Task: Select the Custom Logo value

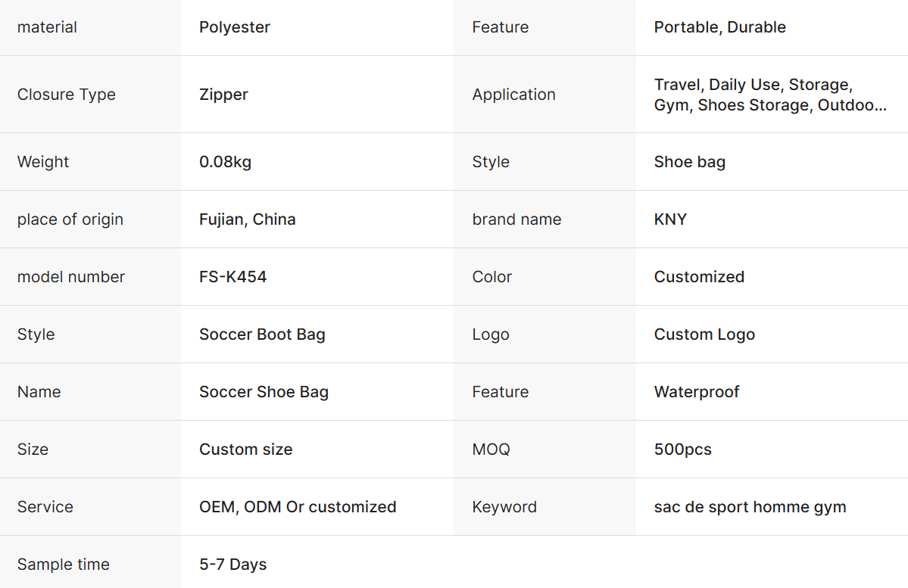Action: 704,334
